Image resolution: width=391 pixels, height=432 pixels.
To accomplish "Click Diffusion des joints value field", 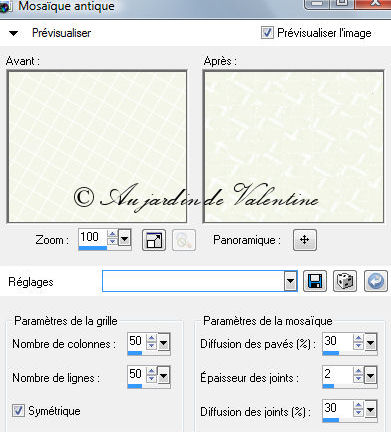I will pos(337,408).
